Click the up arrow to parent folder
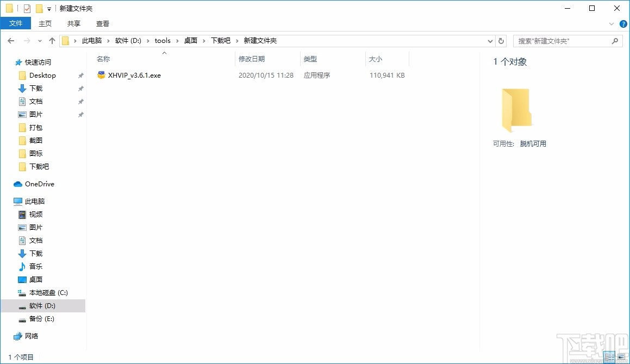 coord(52,40)
